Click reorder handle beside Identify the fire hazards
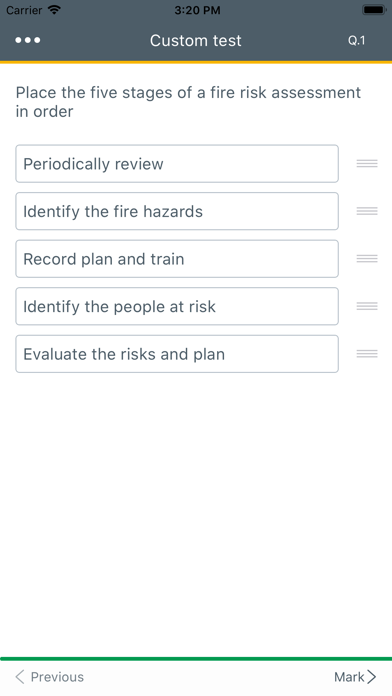Viewport: 392px width, 696px height. tap(367, 211)
